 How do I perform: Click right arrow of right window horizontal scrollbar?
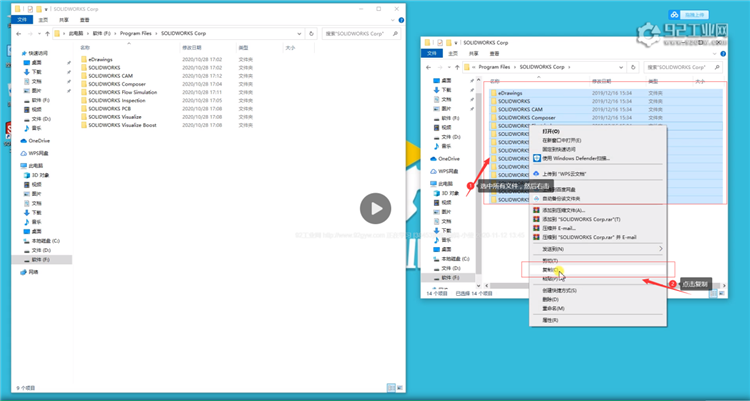pyautogui.click(x=724, y=286)
